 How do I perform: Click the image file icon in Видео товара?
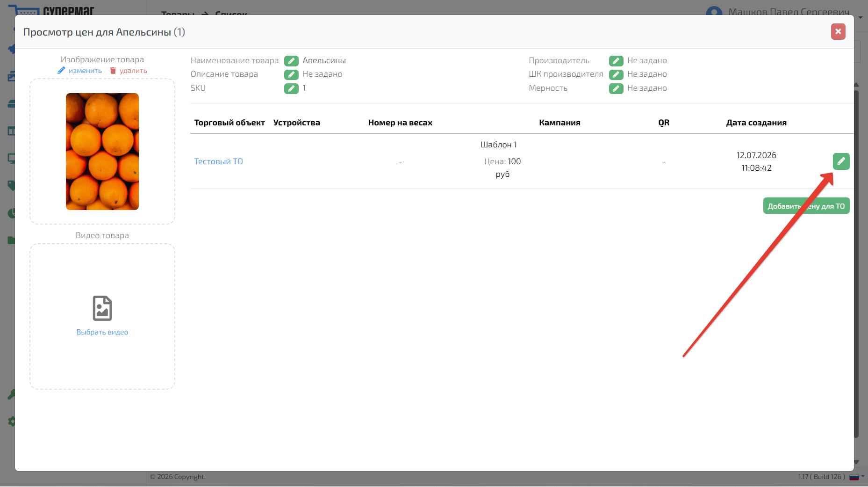tap(102, 308)
